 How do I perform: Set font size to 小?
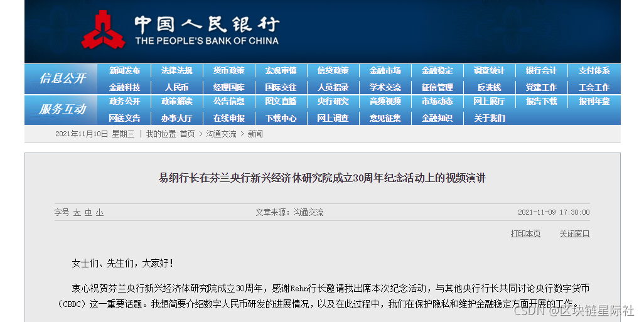point(99,212)
